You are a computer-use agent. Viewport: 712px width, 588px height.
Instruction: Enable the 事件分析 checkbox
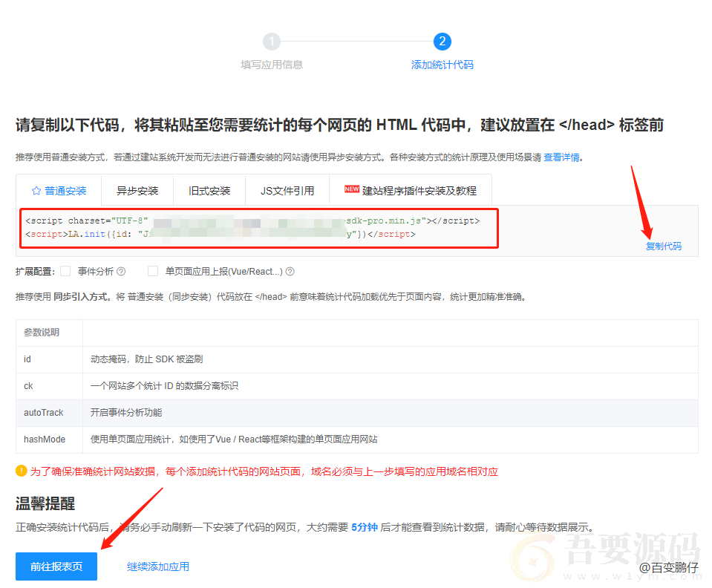tap(65, 271)
